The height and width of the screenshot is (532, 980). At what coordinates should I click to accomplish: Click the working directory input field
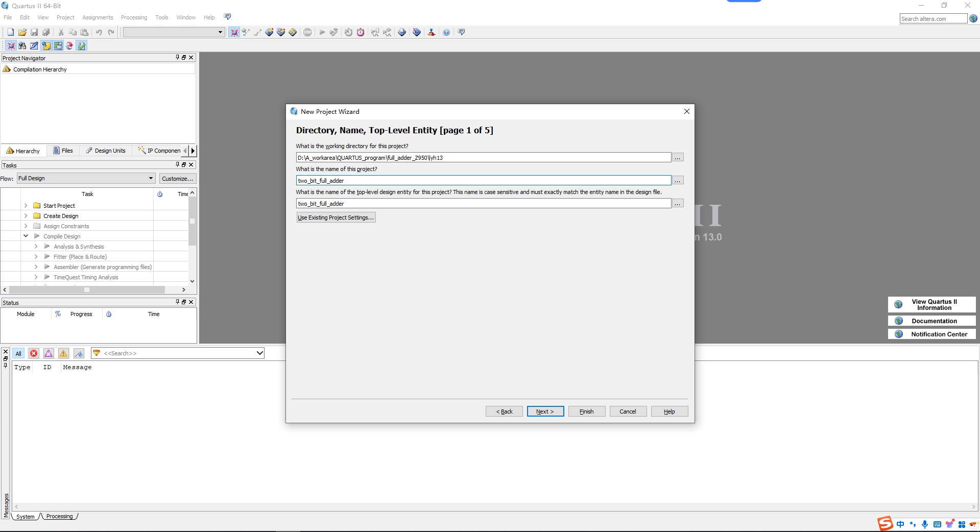(x=484, y=157)
